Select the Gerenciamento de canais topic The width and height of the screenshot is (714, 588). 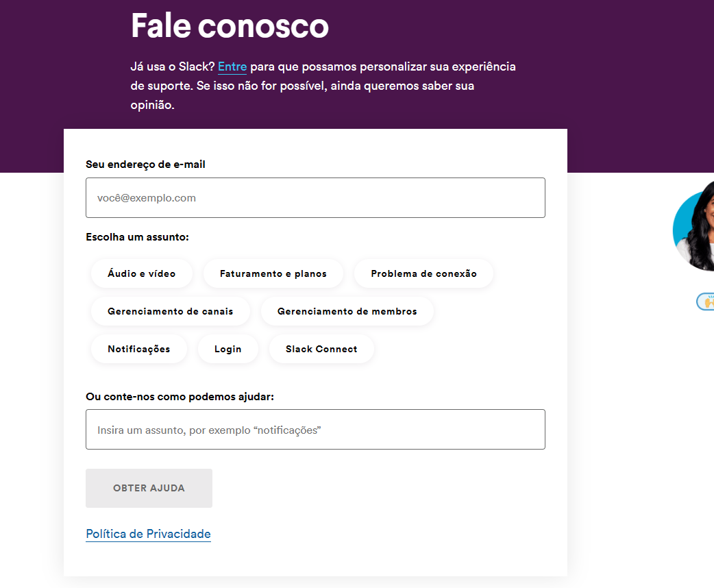[x=171, y=311]
